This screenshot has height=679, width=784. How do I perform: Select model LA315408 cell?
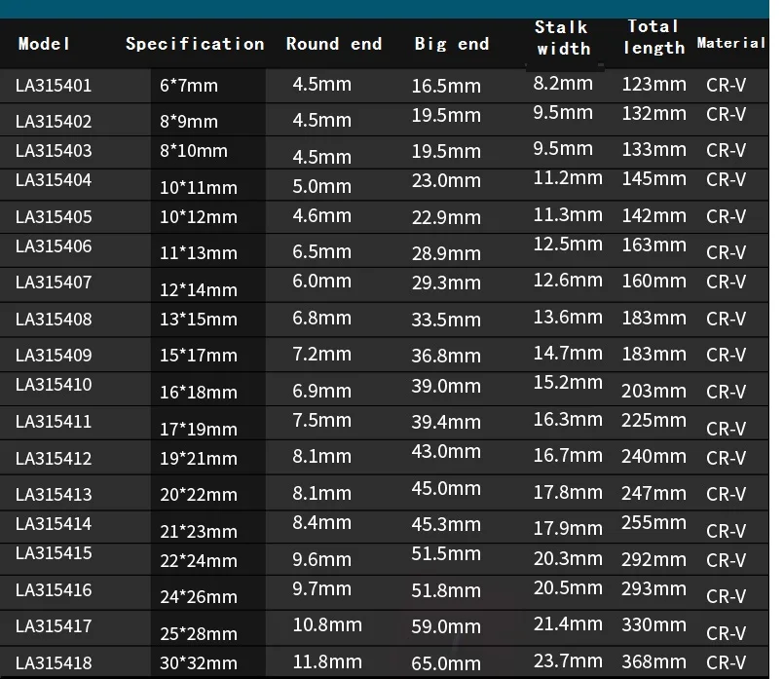pos(54,320)
